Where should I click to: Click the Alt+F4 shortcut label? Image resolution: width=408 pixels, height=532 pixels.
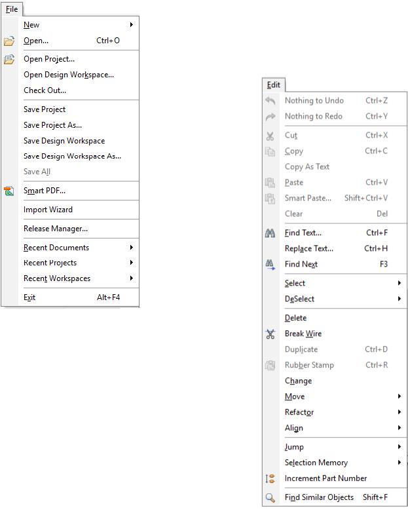(108, 297)
